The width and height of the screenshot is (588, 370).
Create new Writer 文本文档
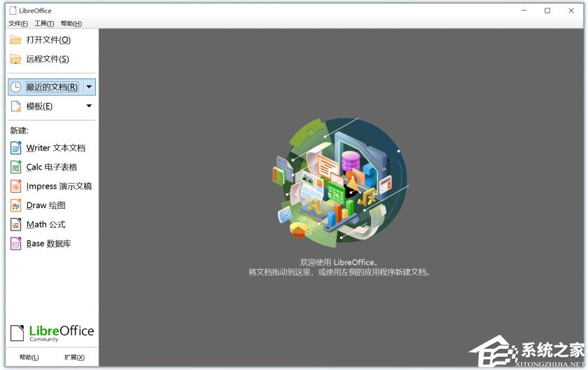(x=56, y=148)
